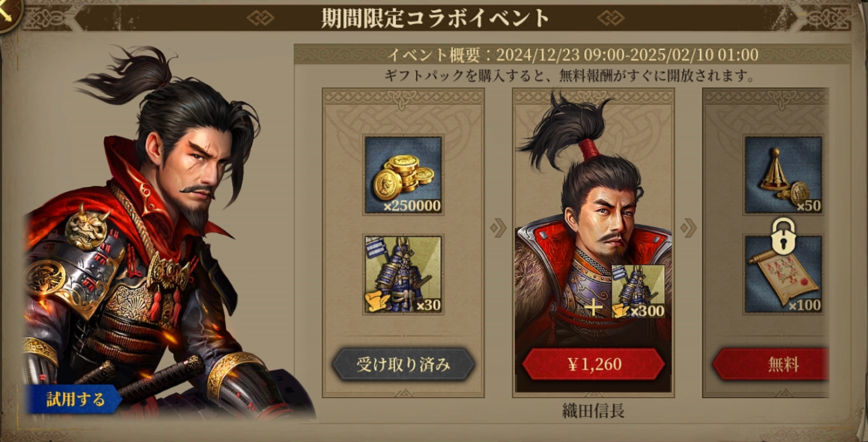868x442 pixels.
Task: Click the plus sign on the Nobunaga card
Action: pos(593,308)
